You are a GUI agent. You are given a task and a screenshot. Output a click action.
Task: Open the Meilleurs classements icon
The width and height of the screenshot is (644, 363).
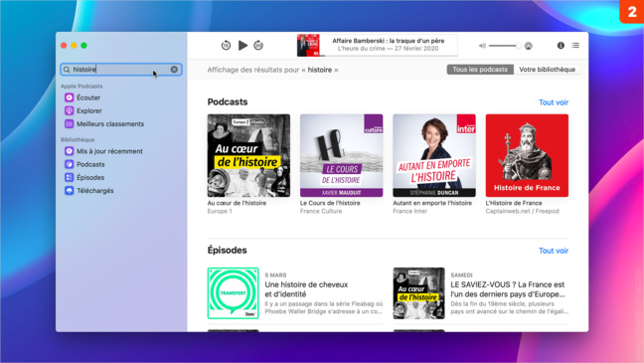69,123
